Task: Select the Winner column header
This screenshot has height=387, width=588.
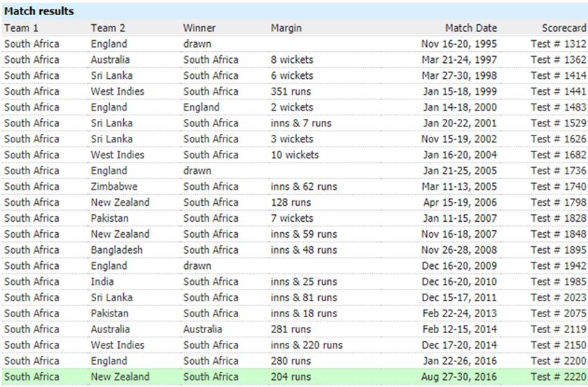Action: 199,28
